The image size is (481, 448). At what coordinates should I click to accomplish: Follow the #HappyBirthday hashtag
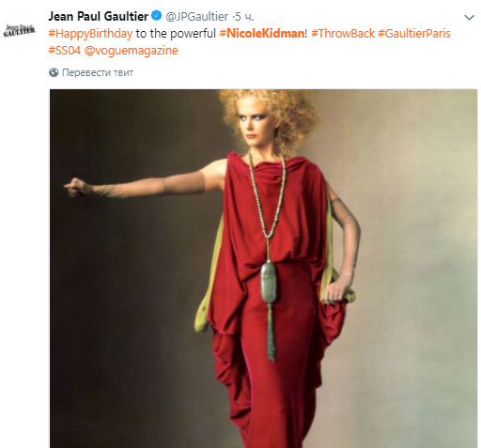[90, 34]
